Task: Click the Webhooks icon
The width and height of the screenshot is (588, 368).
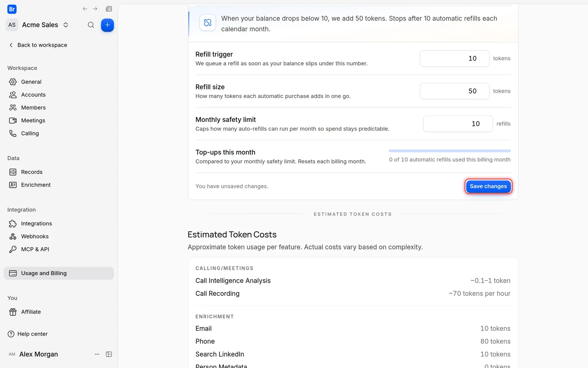Action: tap(13, 236)
